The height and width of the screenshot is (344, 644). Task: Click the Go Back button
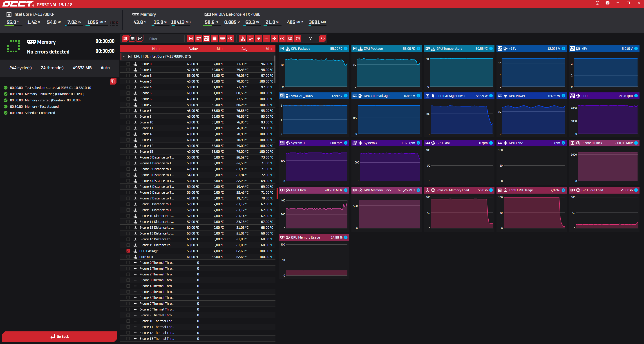pyautogui.click(x=60, y=337)
